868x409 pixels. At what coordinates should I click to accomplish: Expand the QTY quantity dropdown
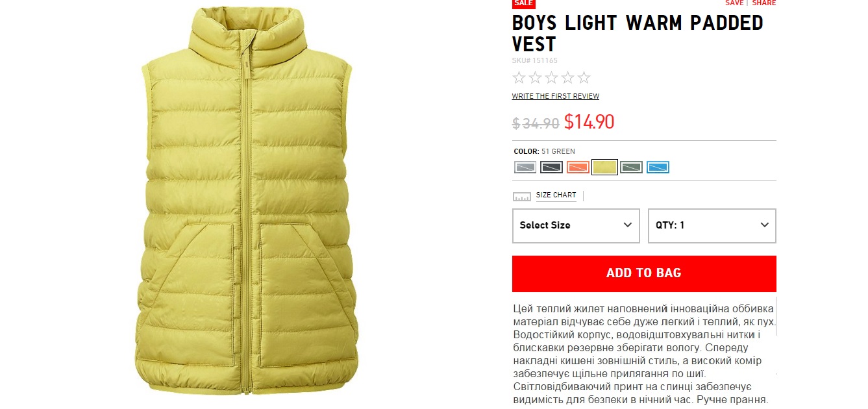point(712,225)
